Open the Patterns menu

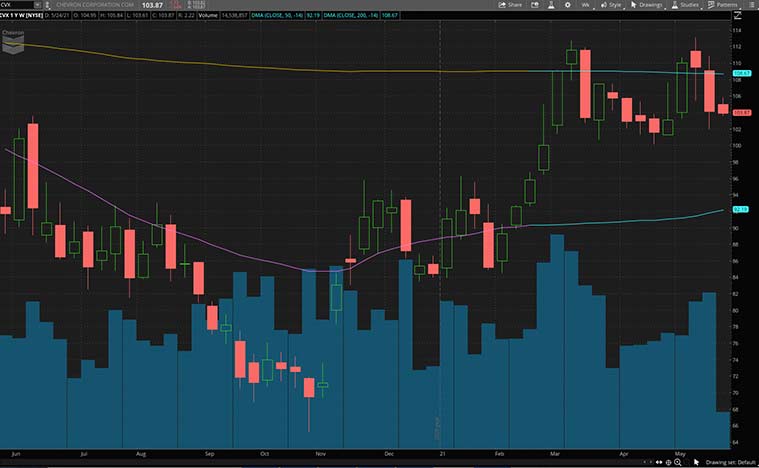coord(723,5)
